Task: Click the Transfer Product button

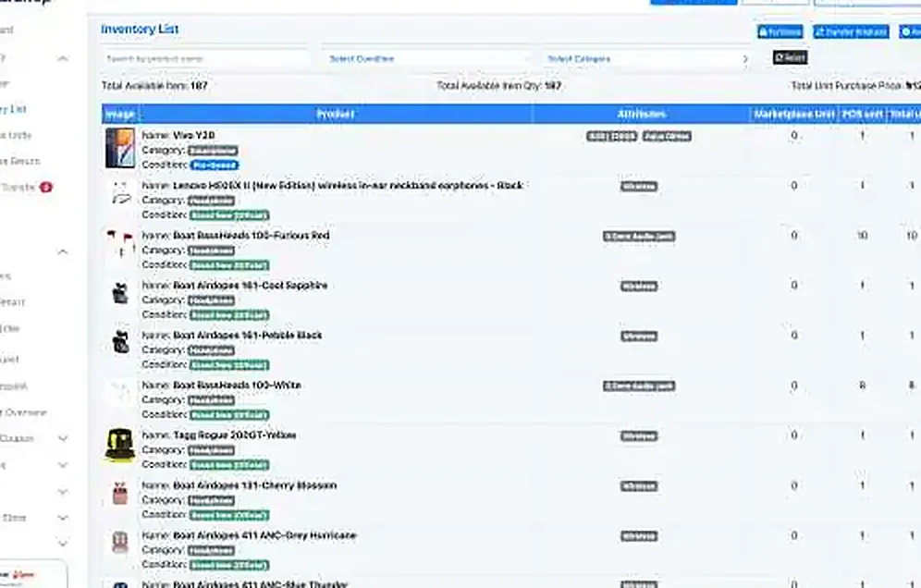Action: tap(851, 31)
